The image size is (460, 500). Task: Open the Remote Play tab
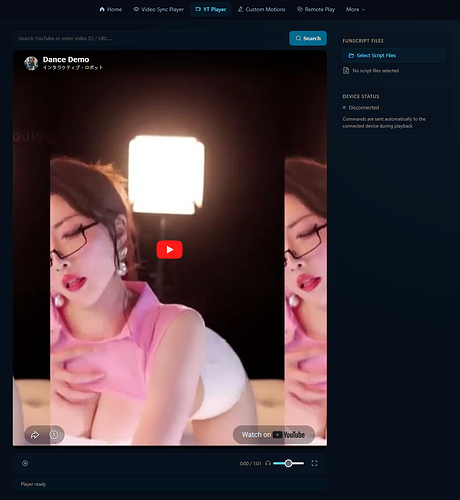click(316, 9)
